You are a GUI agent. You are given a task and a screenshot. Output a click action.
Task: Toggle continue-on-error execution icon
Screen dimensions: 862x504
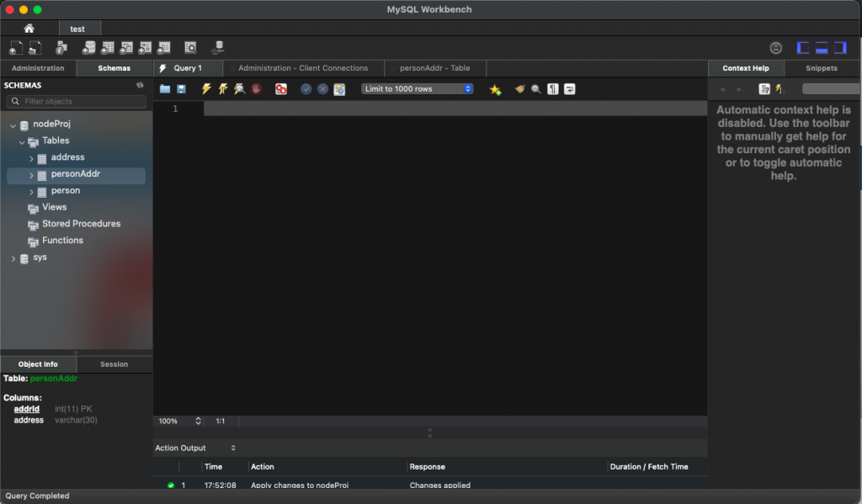281,89
